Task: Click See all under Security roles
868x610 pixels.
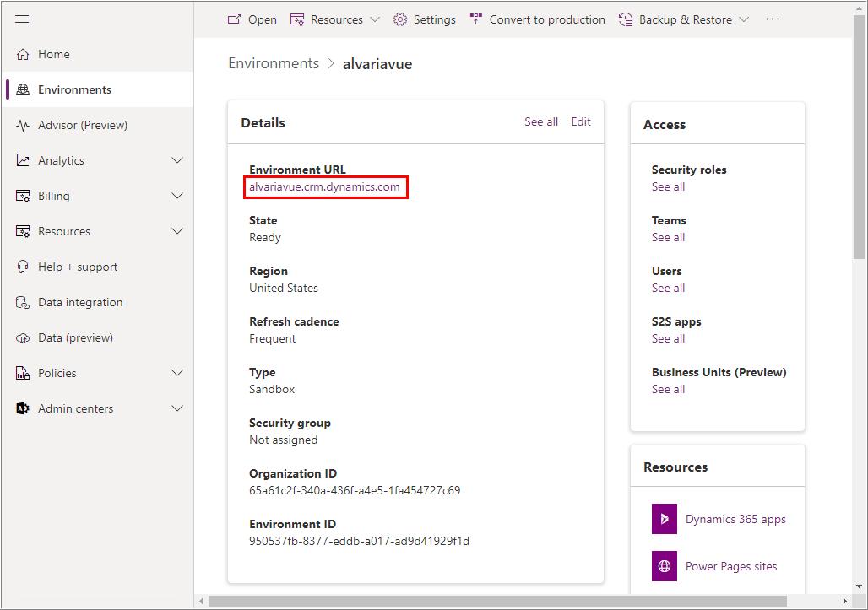Action: (x=668, y=186)
